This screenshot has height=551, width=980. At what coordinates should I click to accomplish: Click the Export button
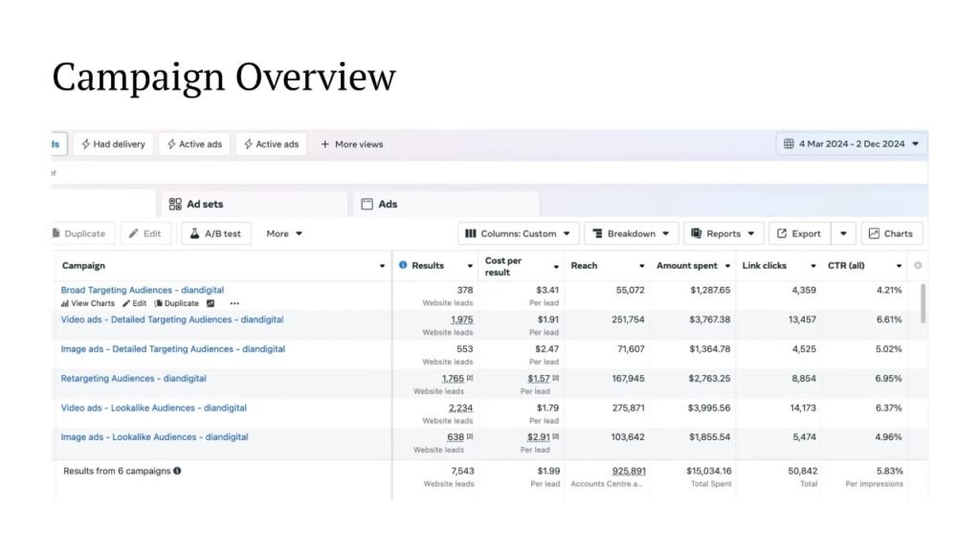799,233
